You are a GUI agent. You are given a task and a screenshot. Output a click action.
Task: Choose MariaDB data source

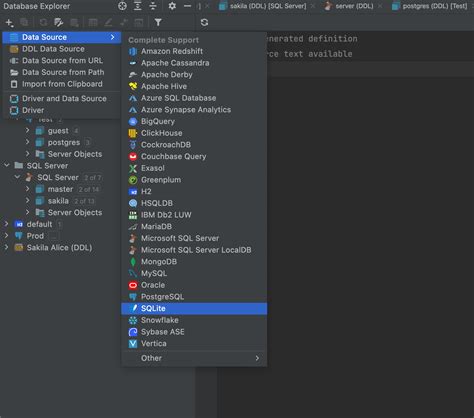[x=194, y=227]
